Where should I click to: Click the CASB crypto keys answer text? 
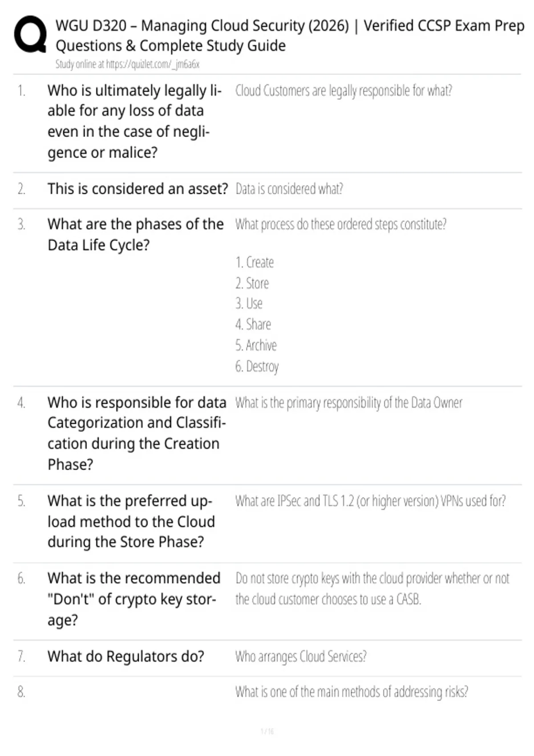(372, 589)
